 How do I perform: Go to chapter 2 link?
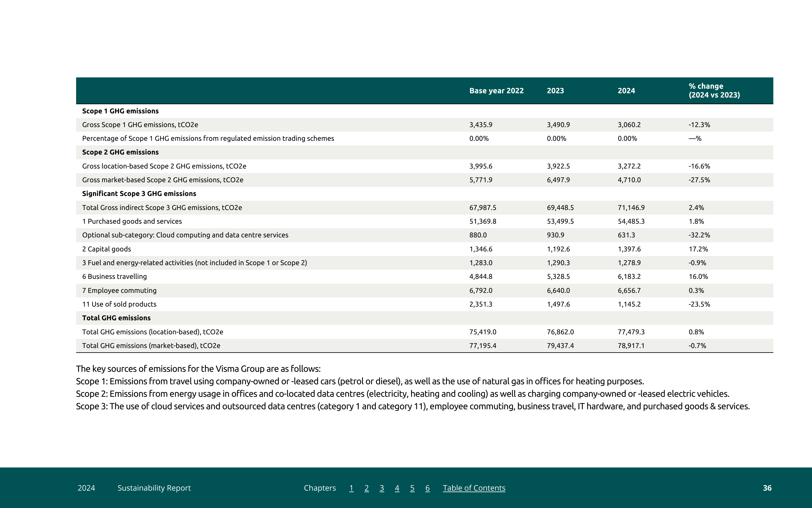366,488
